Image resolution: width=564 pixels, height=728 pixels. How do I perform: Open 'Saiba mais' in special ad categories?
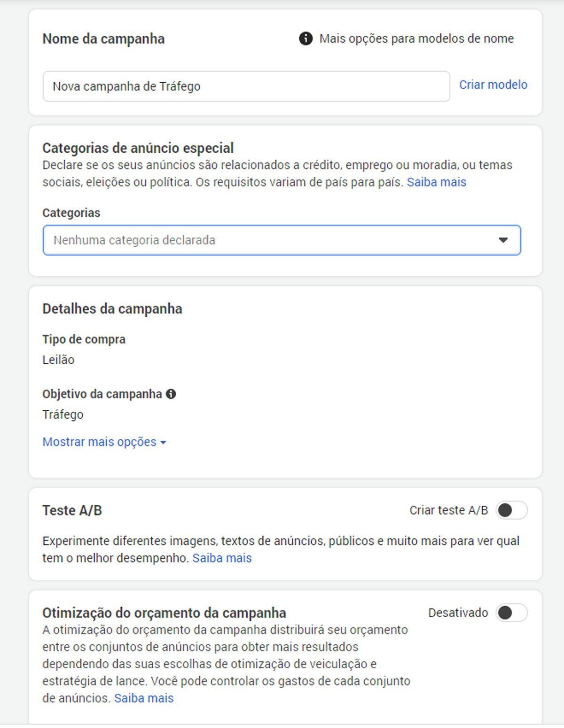437,182
